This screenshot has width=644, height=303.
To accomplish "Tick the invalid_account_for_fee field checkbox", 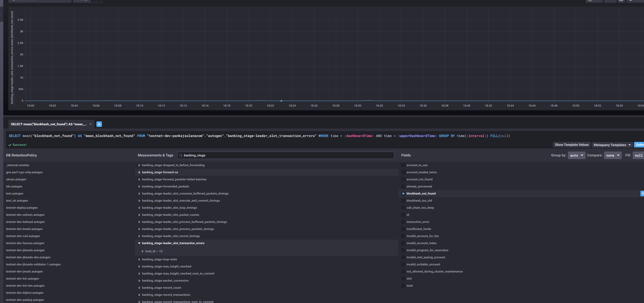I will (x=403, y=236).
